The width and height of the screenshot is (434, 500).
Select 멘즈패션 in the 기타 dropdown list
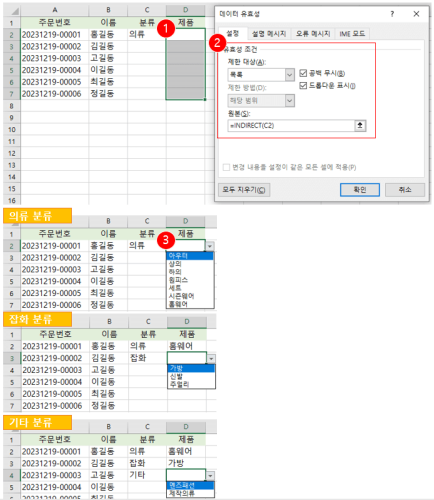pyautogui.click(x=190, y=485)
